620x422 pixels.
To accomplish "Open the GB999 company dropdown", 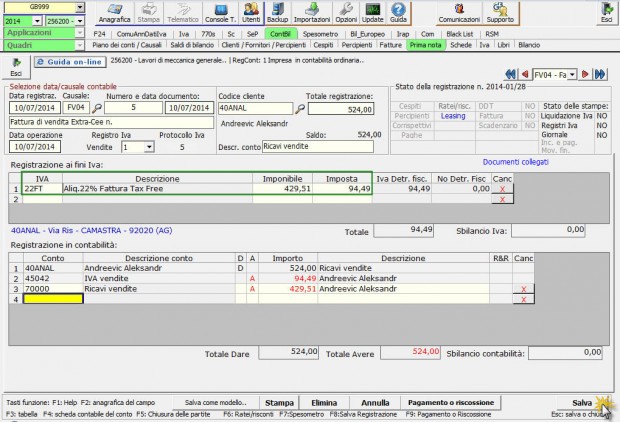I will point(80,7).
